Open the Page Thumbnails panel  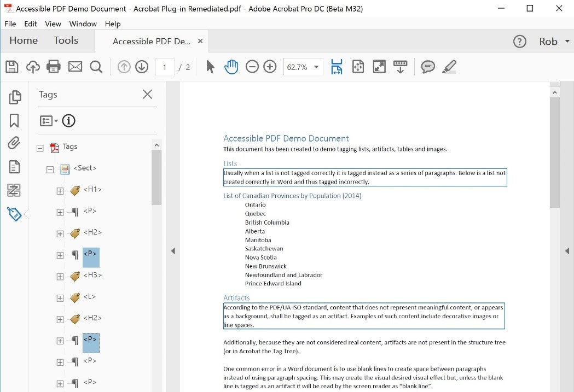click(x=15, y=97)
